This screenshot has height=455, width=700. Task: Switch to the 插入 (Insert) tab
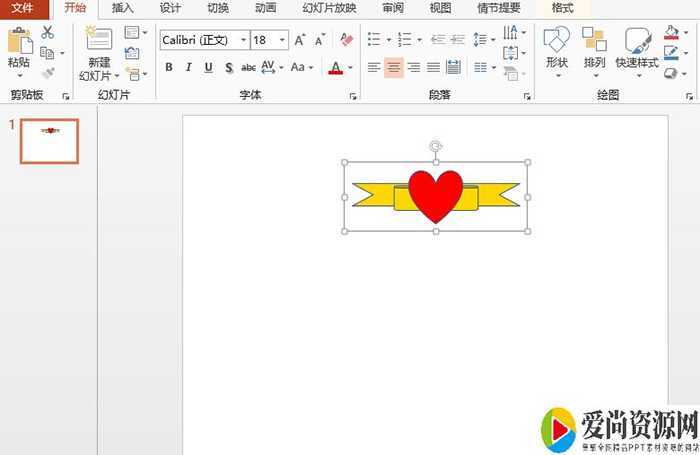click(x=123, y=8)
